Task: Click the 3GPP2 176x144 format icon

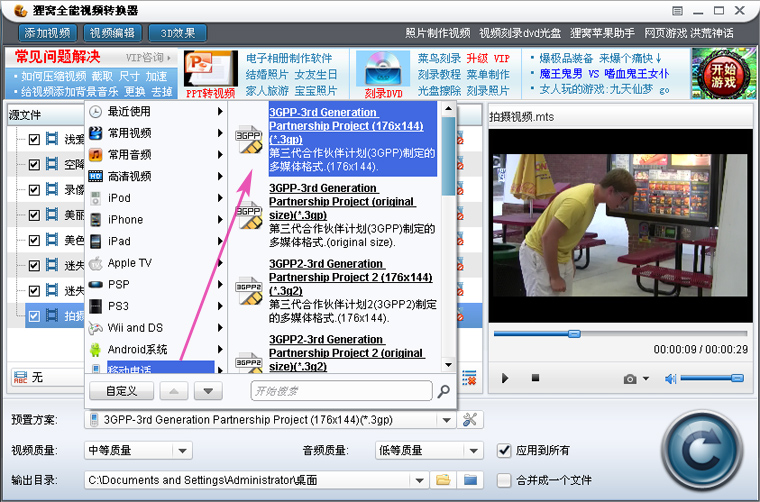Action: point(249,291)
